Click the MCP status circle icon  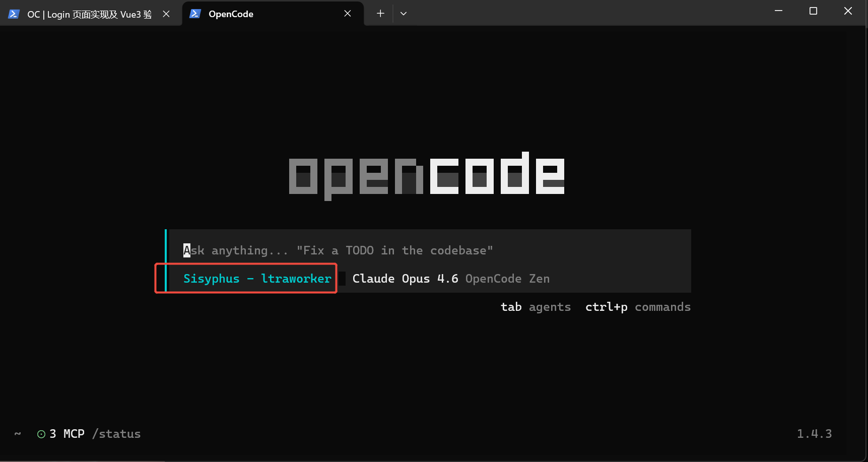point(41,434)
